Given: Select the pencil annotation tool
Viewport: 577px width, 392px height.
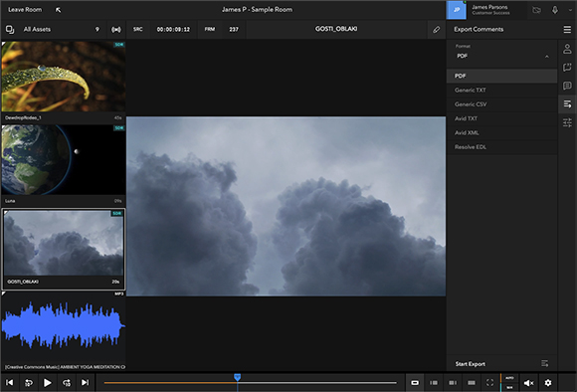Looking at the screenshot, I should (436, 30).
